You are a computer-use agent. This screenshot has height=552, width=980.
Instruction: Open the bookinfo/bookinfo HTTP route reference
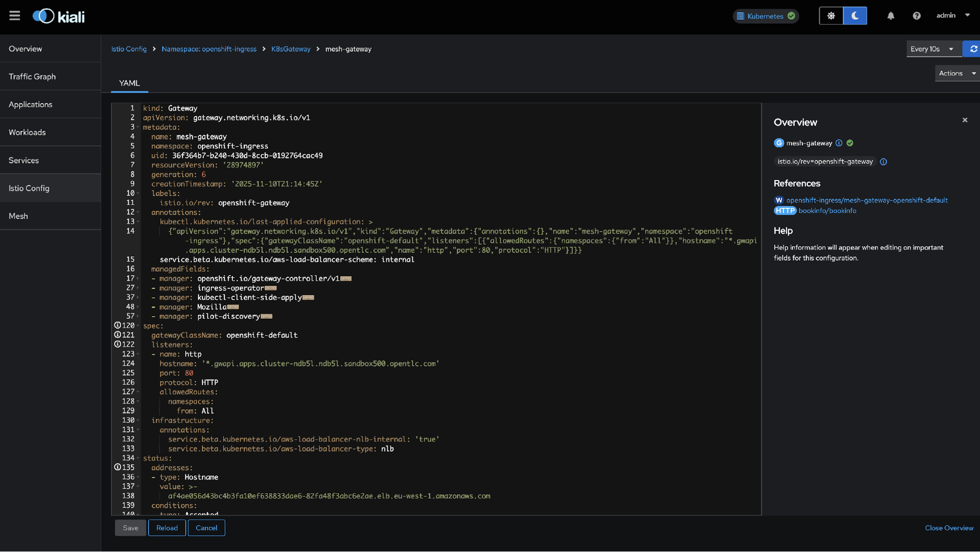827,211
